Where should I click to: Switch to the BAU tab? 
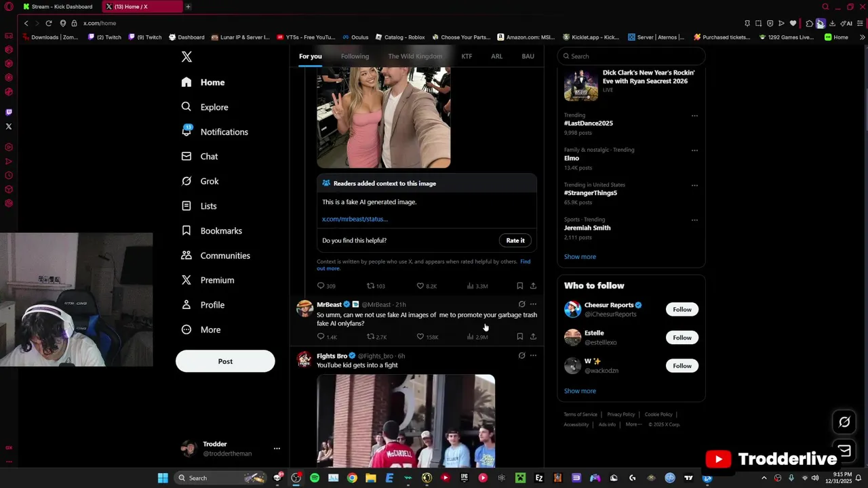click(528, 56)
